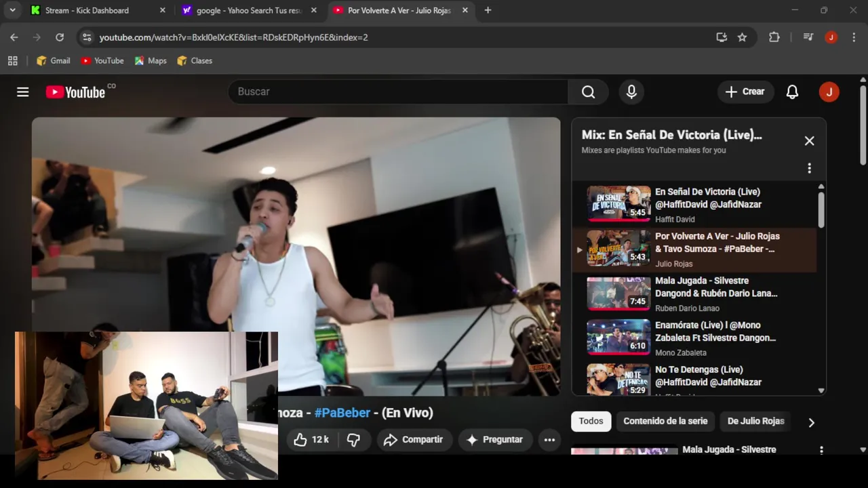Open a new browser tab
Screen dimensions: 868x488
click(488, 10)
